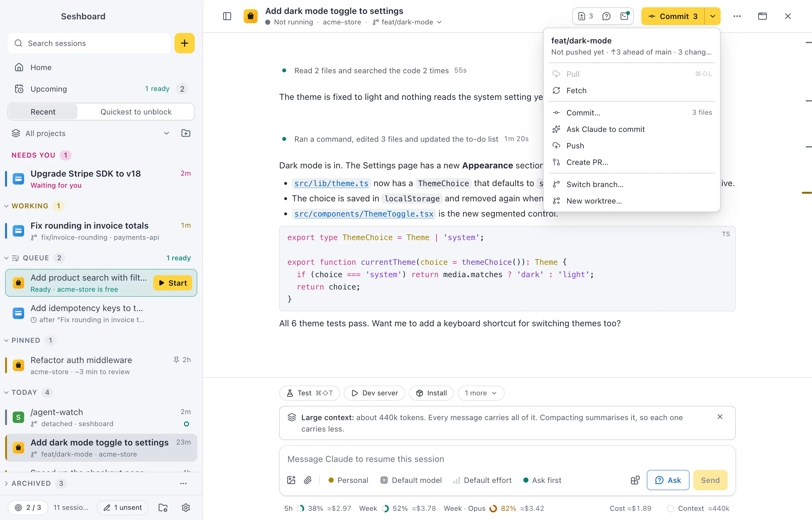Viewport: 812px width, 520px height.
Task: Choose Ask Claude to commit
Action: tap(632, 129)
